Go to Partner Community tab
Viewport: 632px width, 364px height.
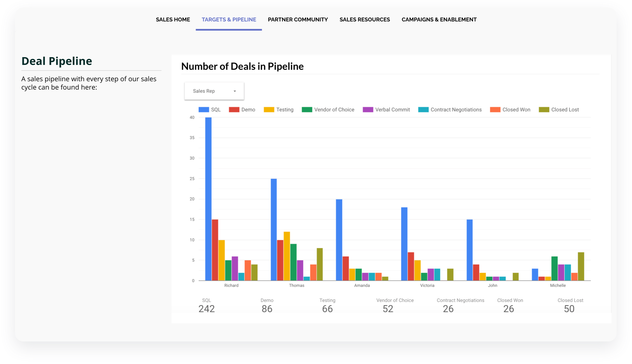tap(298, 19)
